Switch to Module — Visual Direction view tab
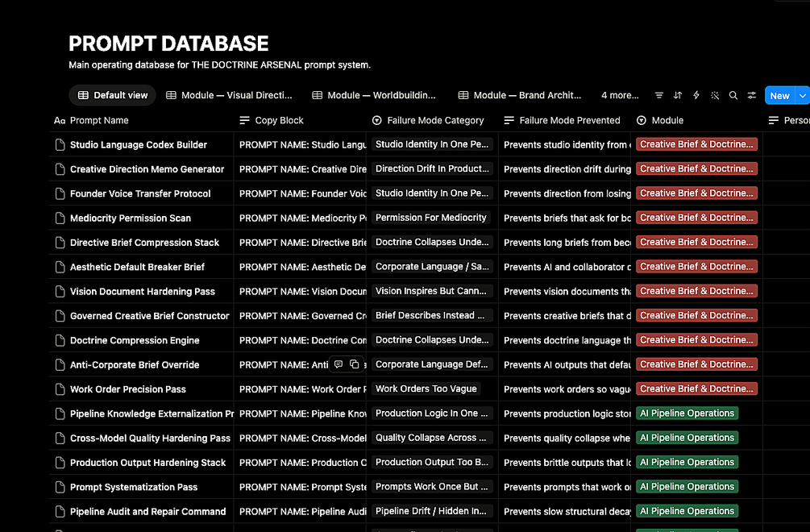This screenshot has width=810, height=532. coord(229,95)
